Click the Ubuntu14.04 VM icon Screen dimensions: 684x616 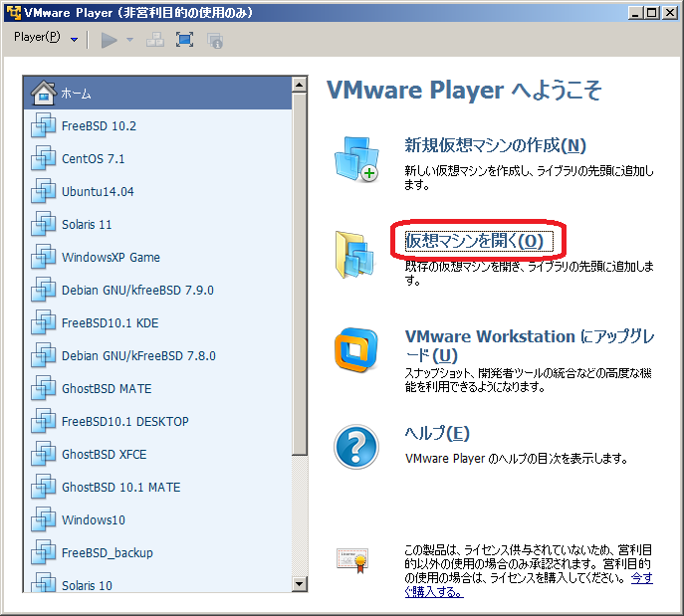(x=43, y=191)
